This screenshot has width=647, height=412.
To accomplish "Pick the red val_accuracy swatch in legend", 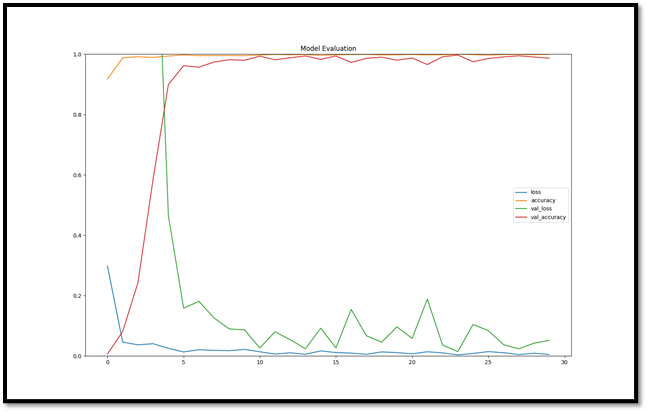I will pyautogui.click(x=520, y=216).
